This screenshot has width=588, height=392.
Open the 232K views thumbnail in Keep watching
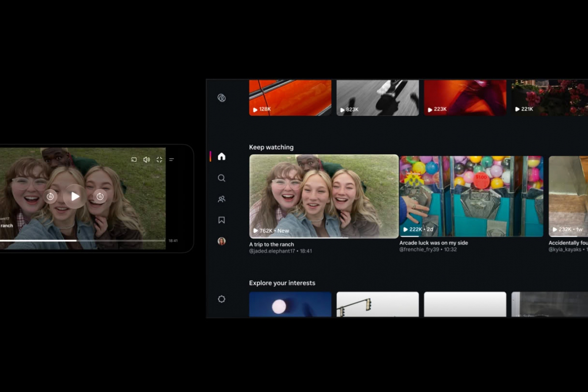[568, 196]
